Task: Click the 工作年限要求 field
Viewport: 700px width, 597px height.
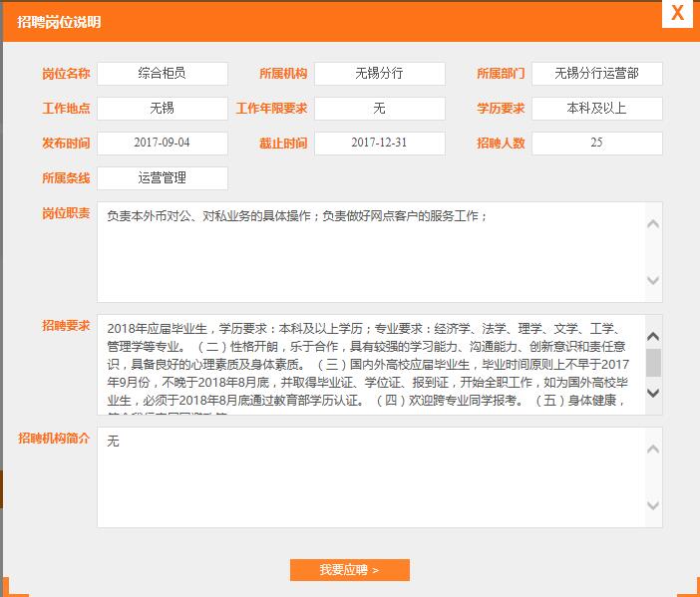Action: 379,109
